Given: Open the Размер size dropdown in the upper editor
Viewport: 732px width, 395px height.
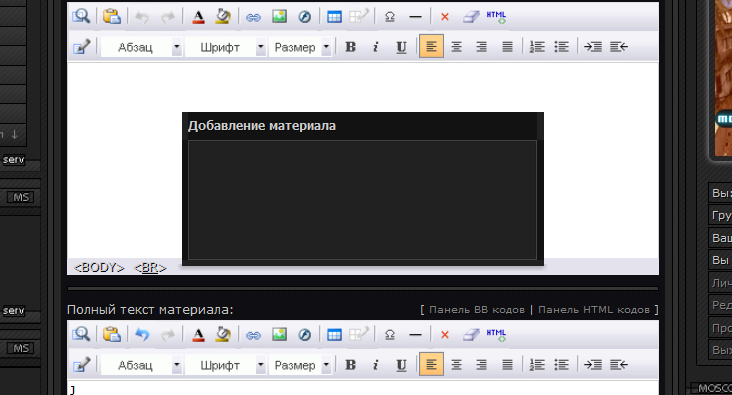Looking at the screenshot, I should pos(300,47).
